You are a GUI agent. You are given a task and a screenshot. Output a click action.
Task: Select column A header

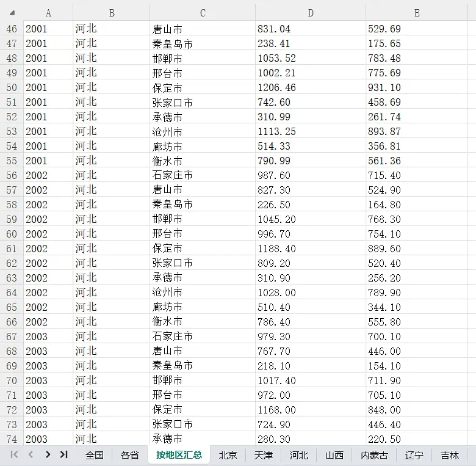(48, 13)
